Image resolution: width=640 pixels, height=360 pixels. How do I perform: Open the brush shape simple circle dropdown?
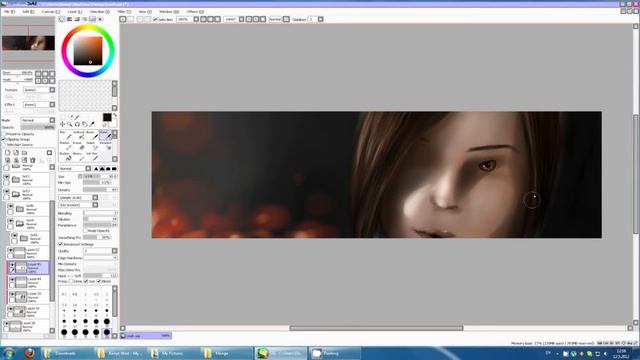click(78, 198)
